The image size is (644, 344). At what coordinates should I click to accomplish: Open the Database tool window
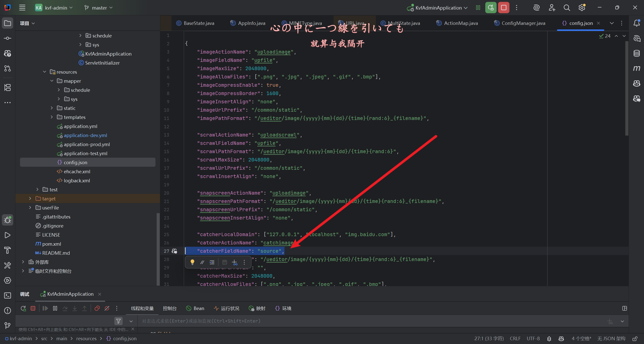[637, 53]
